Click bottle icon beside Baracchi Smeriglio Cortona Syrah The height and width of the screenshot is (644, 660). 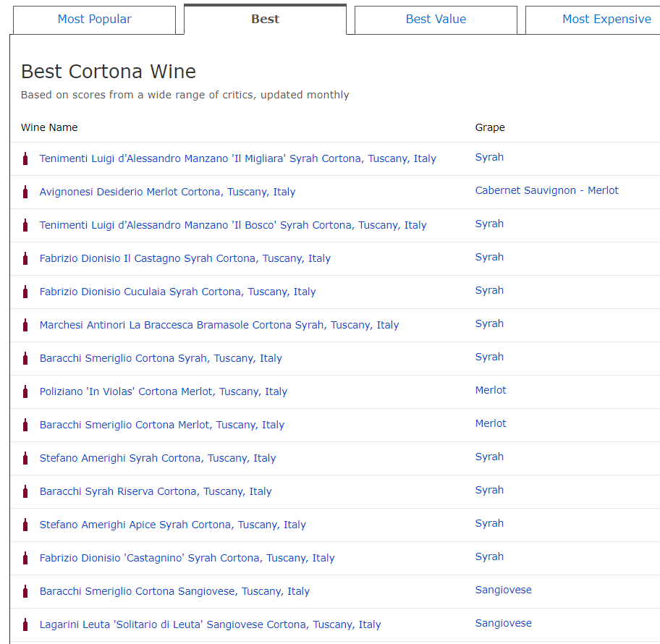tap(25, 358)
